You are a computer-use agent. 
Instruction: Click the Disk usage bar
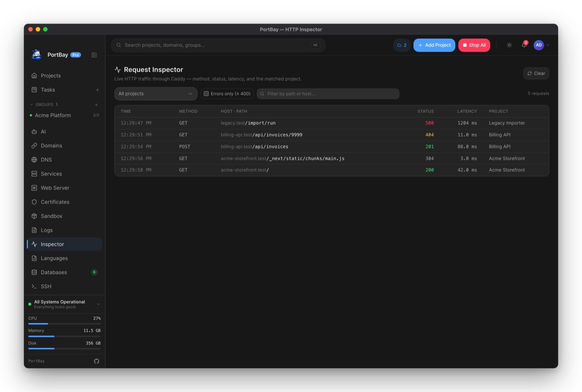coord(64,349)
